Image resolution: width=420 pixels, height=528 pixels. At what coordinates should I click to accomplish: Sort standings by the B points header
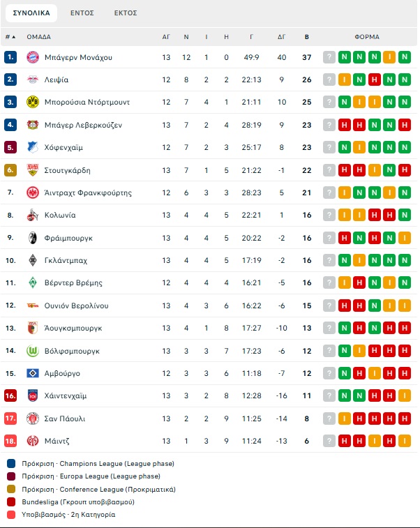pos(307,36)
